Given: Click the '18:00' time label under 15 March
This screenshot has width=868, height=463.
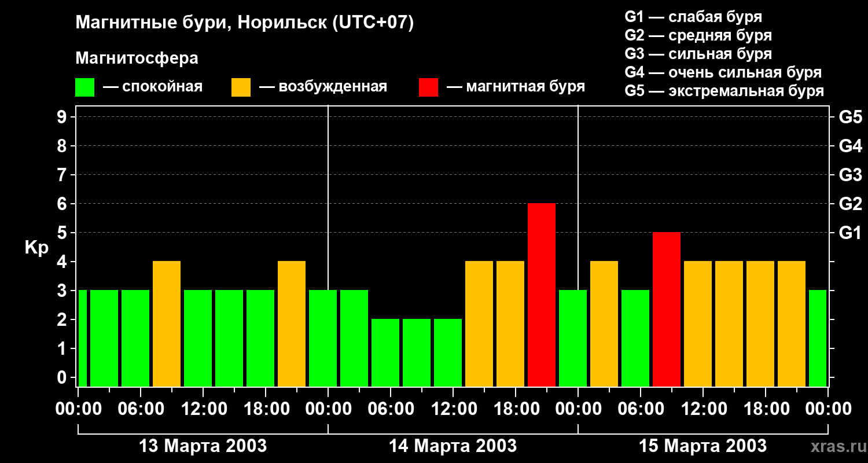Looking at the screenshot, I should 766,409.
